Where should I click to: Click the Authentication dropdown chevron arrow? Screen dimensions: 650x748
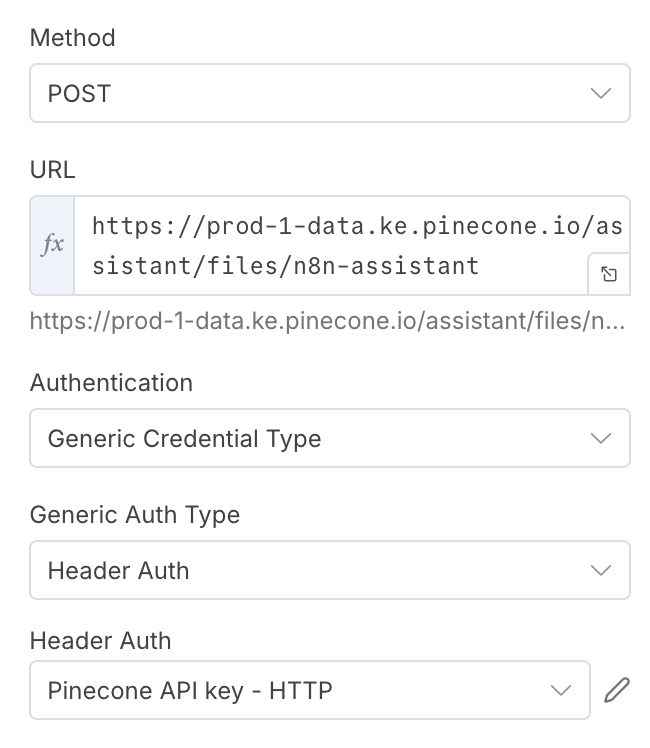point(600,438)
